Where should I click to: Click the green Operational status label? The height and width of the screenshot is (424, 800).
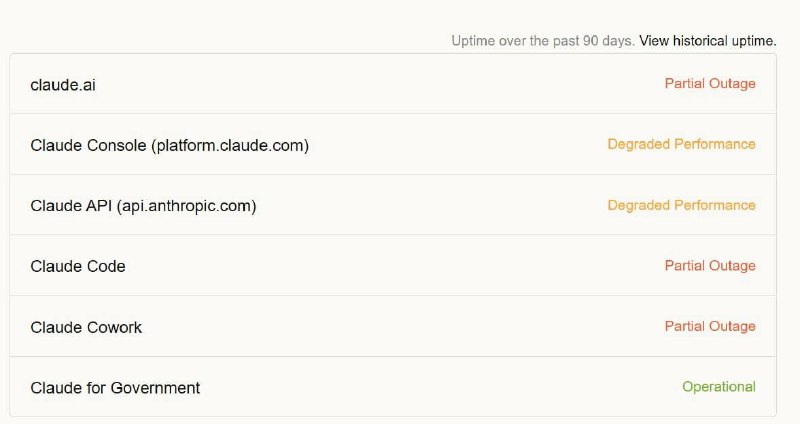pos(719,387)
